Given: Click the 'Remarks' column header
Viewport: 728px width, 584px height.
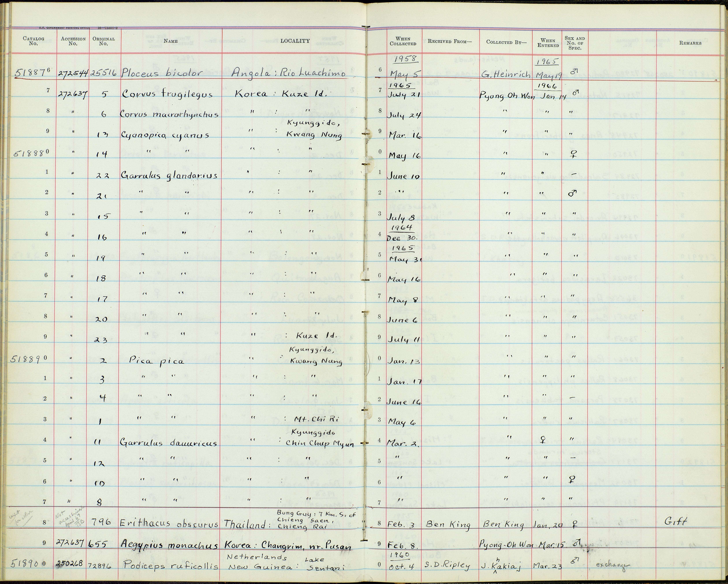Looking at the screenshot, I should 690,43.
